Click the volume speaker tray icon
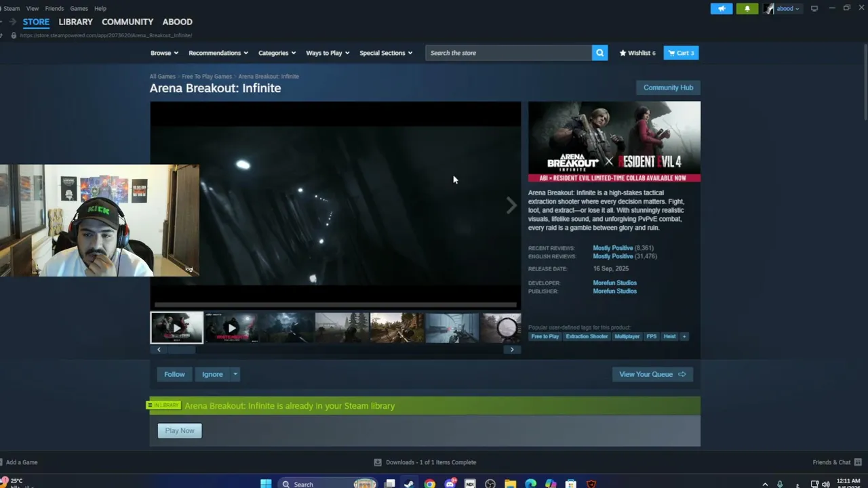Screen dimensions: 868x488 pyautogui.click(x=826, y=484)
